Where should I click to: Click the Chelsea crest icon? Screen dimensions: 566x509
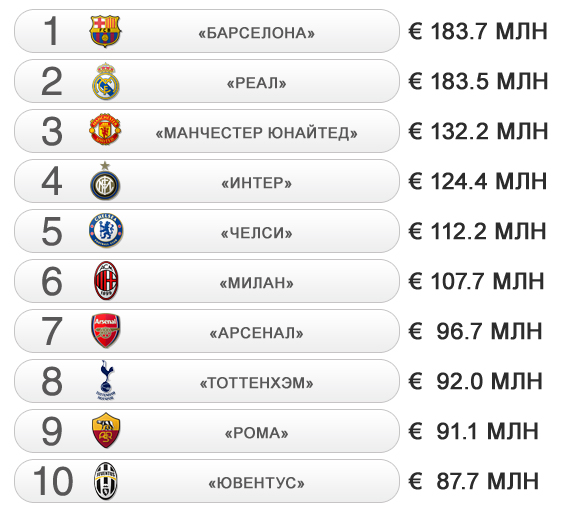(106, 230)
